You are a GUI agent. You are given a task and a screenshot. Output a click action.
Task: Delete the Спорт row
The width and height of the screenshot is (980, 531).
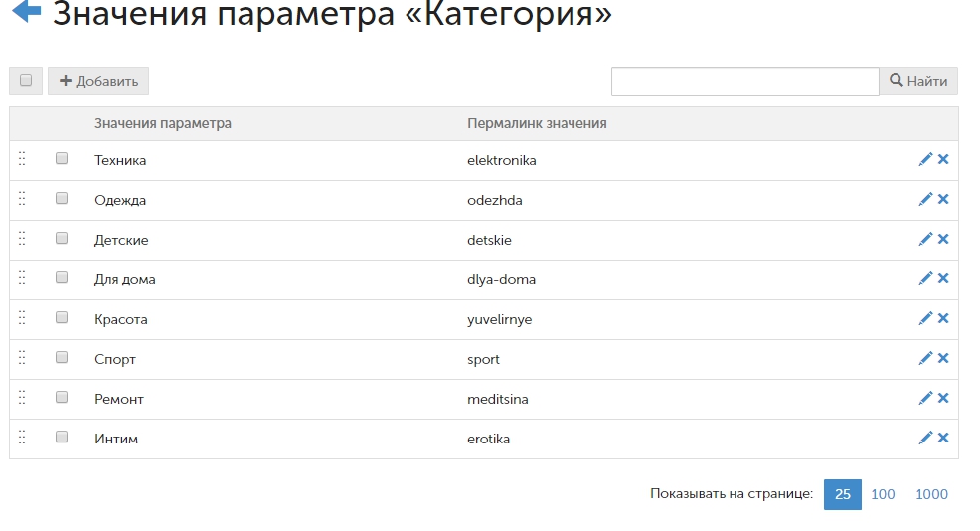[943, 358]
